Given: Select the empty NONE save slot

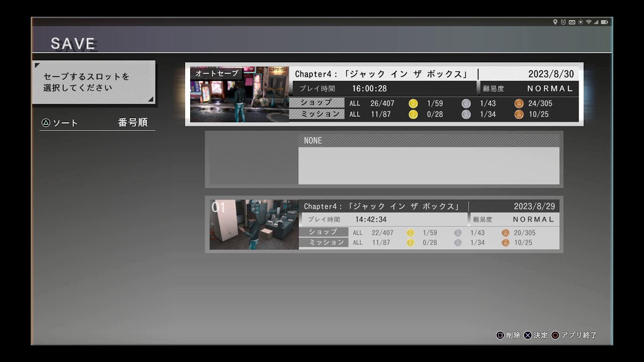Looking at the screenshot, I should click(x=383, y=159).
